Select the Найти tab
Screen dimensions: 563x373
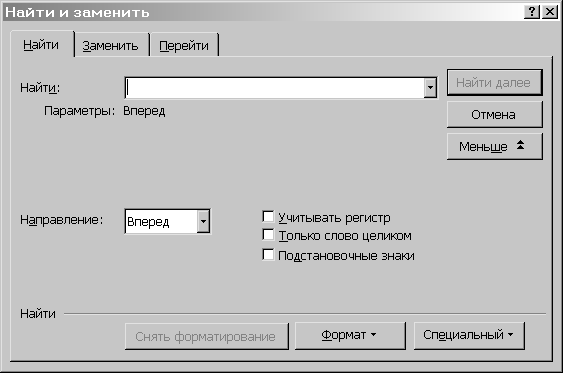41,45
